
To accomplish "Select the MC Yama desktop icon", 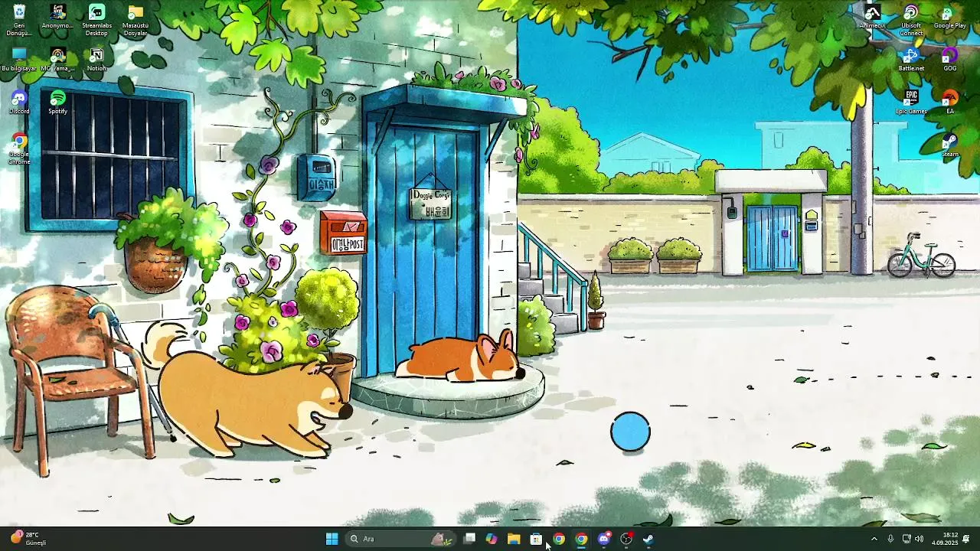I will pos(57,60).
